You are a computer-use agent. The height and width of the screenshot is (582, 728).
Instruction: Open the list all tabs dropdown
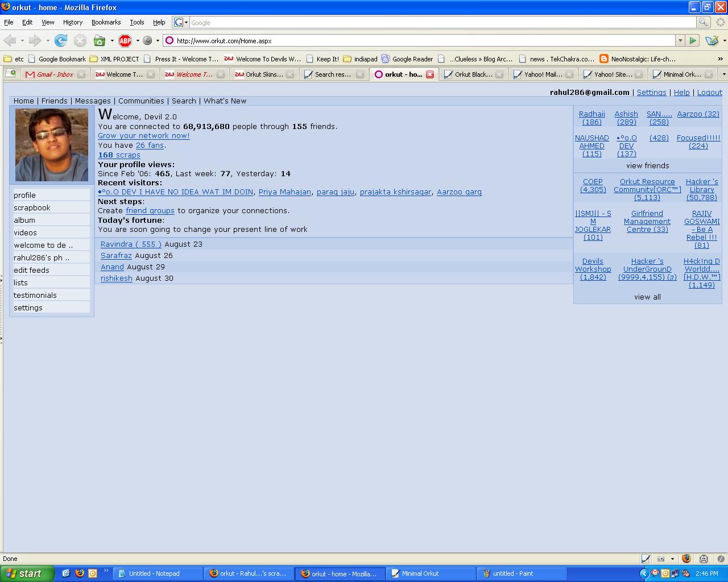click(723, 74)
